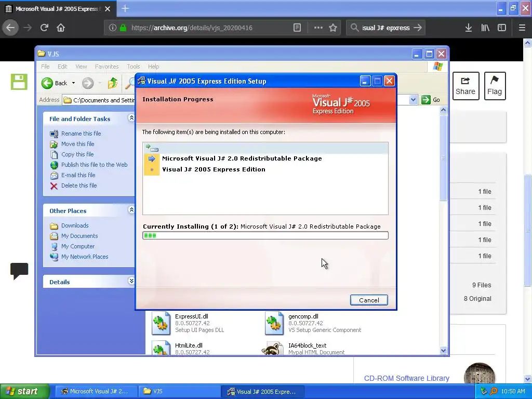Open Favorites menu in VJS window
This screenshot has height=399, width=532.
click(107, 66)
